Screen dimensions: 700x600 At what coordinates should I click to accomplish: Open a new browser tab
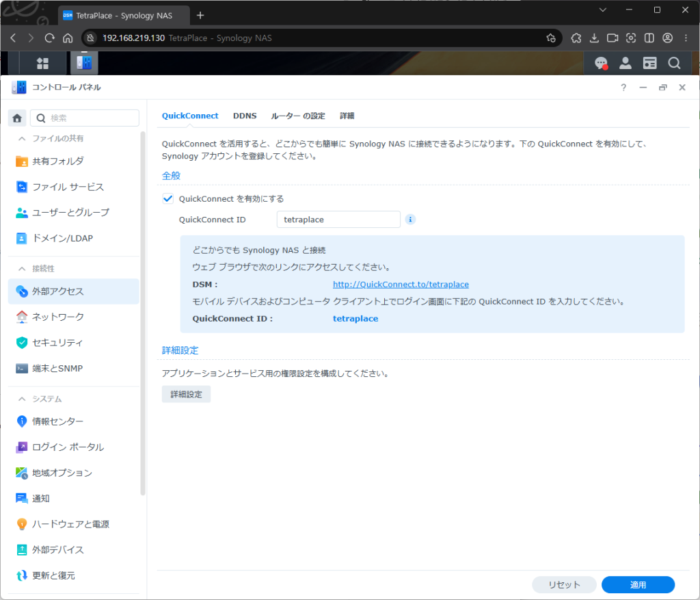[200, 16]
